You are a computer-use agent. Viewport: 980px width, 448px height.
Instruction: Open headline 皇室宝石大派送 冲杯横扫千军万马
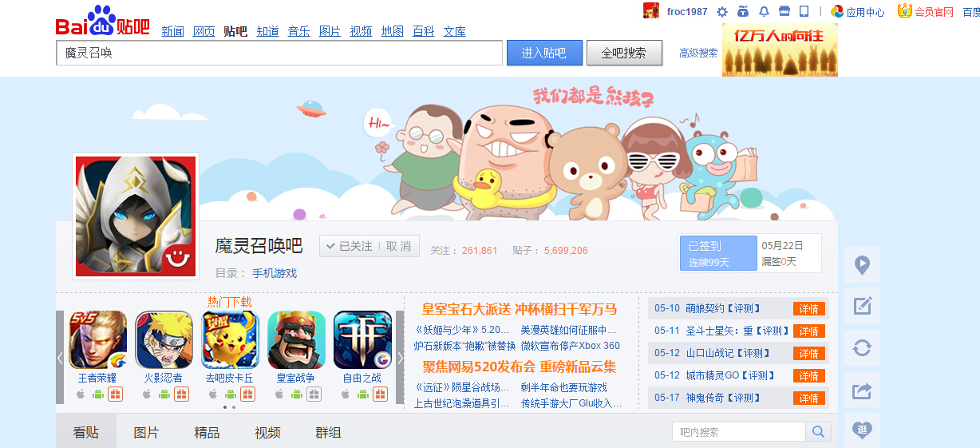click(520, 309)
